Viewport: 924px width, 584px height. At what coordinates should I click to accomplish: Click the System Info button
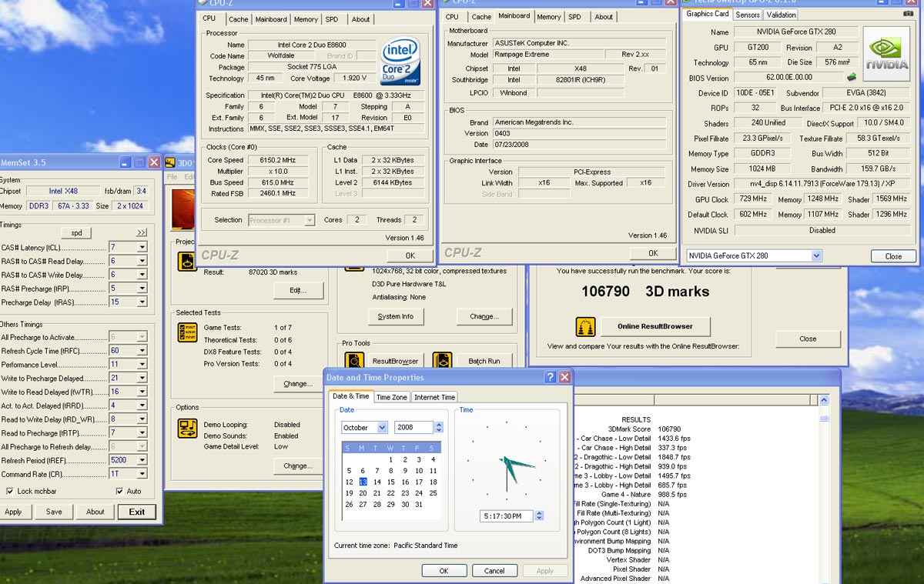pyautogui.click(x=396, y=316)
